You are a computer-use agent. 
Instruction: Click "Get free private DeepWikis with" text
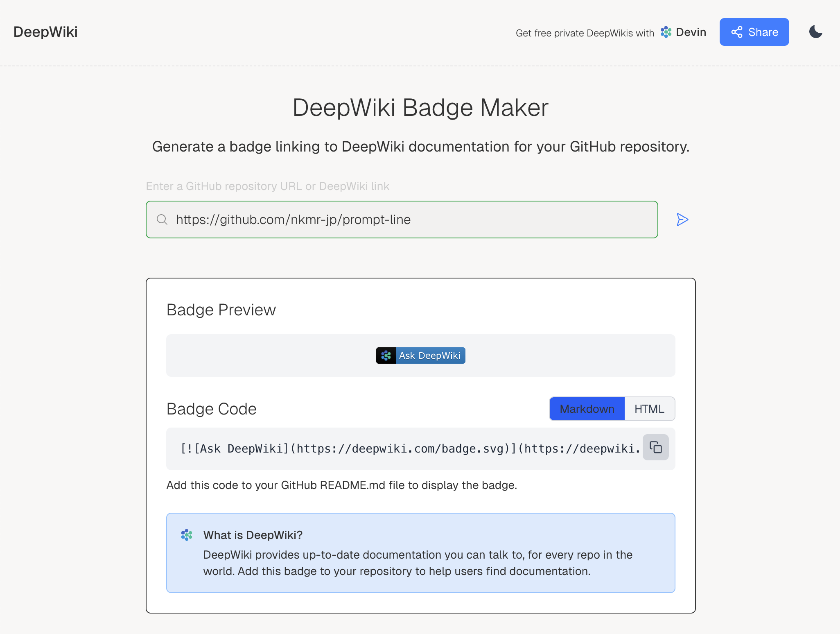coord(585,33)
